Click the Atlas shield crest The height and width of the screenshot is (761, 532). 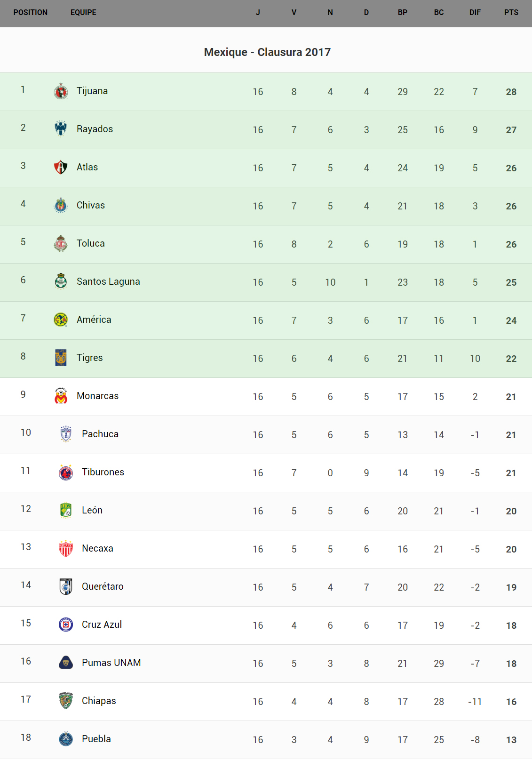click(61, 167)
